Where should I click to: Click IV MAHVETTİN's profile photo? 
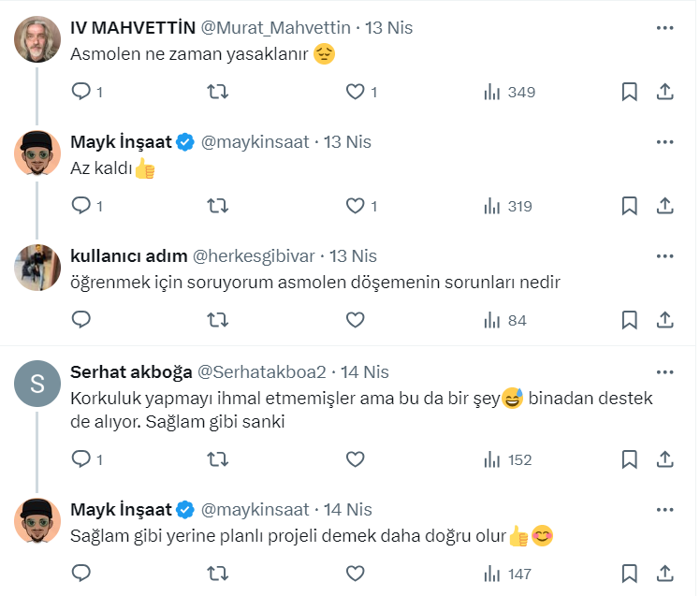(37, 39)
